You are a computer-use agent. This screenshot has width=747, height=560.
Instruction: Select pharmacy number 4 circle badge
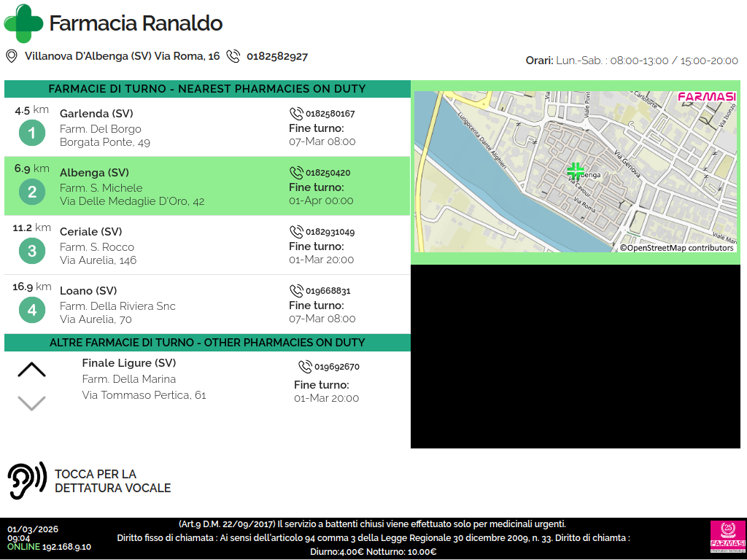click(31, 311)
